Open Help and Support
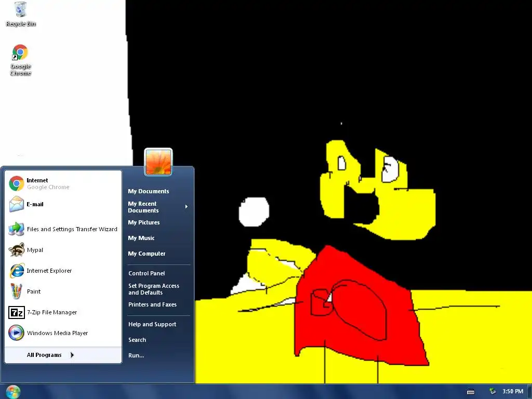Image resolution: width=532 pixels, height=399 pixels. pos(152,324)
